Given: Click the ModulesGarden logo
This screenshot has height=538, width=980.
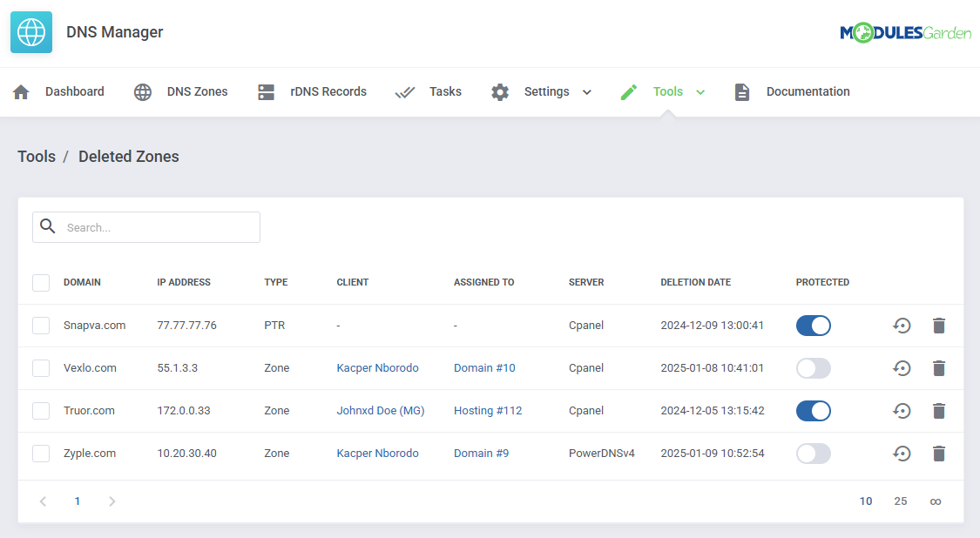Looking at the screenshot, I should click(x=906, y=32).
